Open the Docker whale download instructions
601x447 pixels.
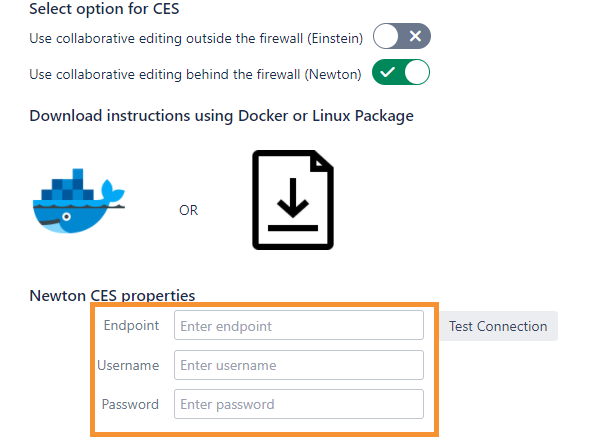point(79,200)
